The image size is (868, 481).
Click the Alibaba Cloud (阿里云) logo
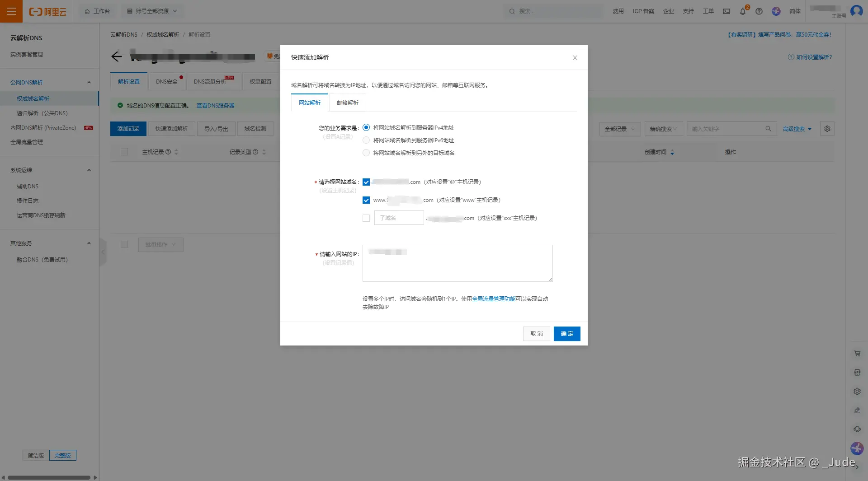tap(47, 11)
